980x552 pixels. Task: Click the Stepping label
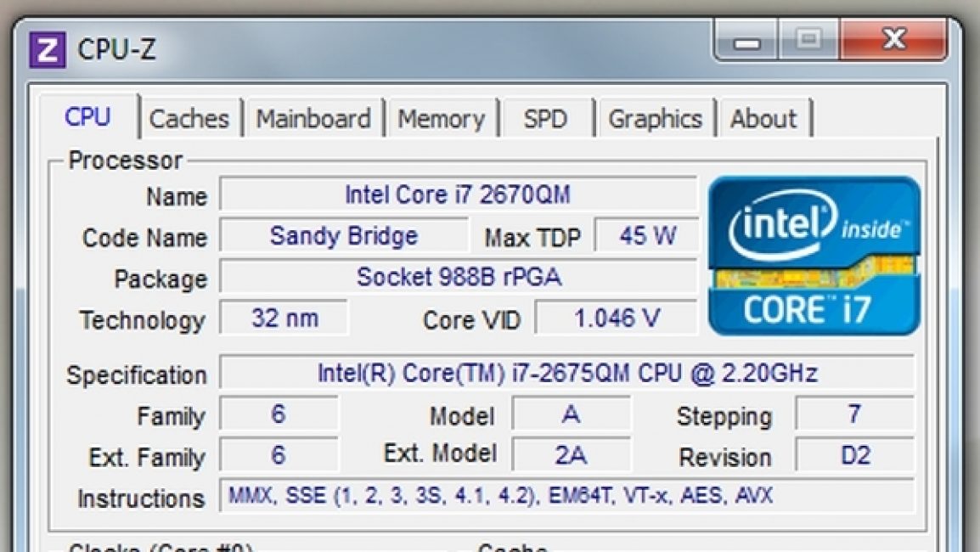click(724, 417)
